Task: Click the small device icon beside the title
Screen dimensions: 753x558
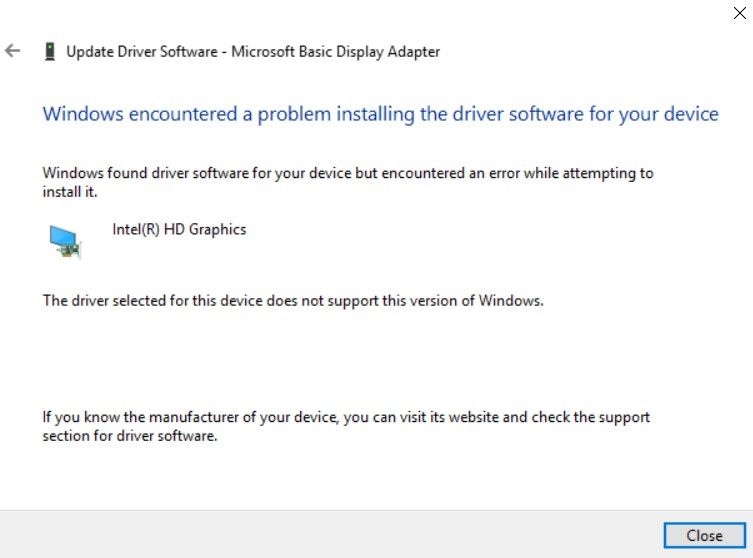Action: [49, 51]
